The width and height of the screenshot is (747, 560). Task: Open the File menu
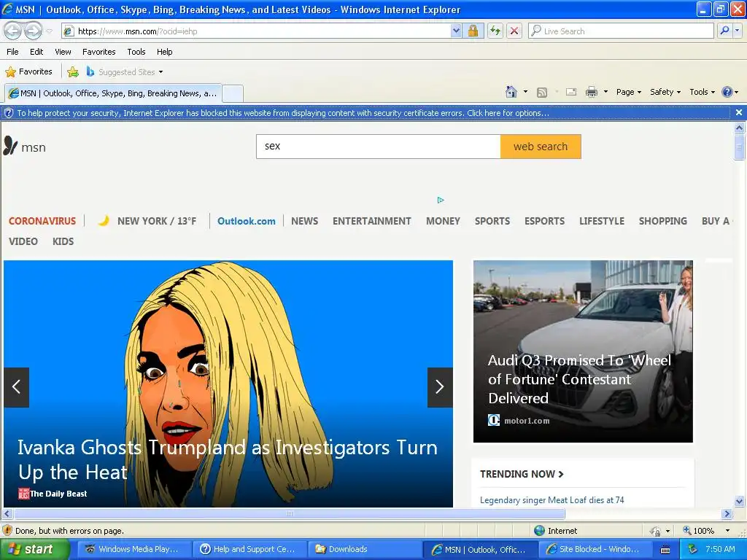tap(12, 52)
